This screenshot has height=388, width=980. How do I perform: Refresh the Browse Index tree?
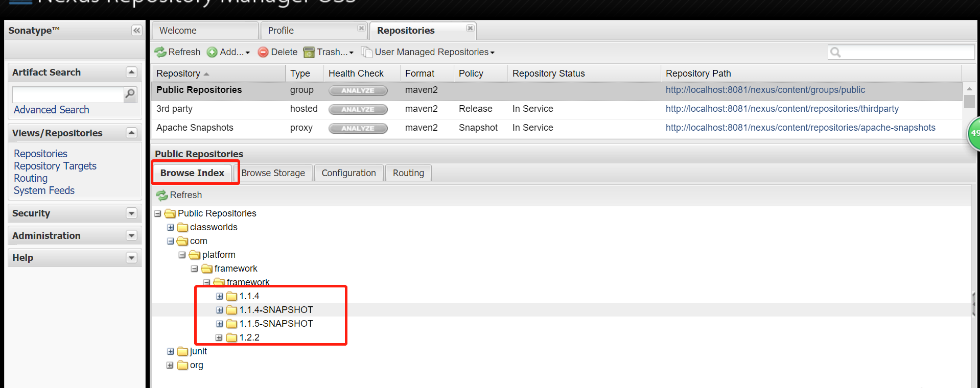click(x=179, y=195)
